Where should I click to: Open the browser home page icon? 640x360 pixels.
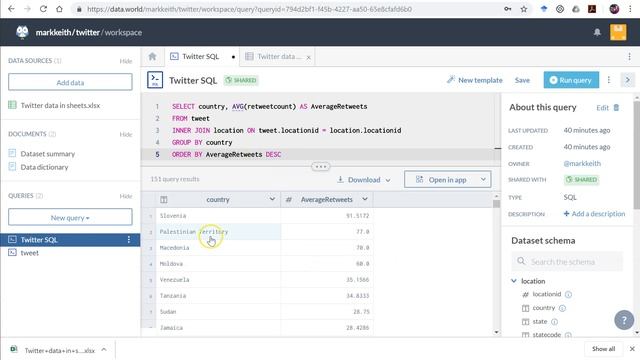coord(59,9)
